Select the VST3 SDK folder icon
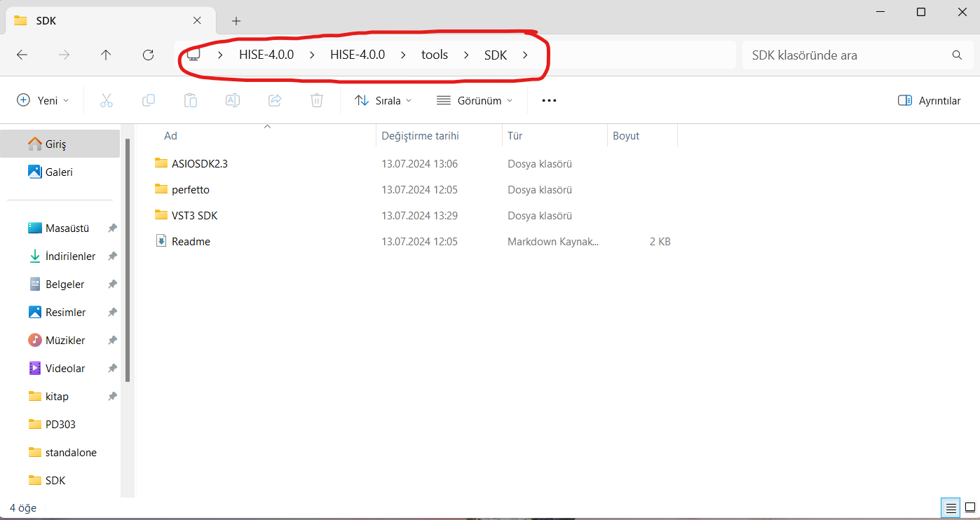This screenshot has width=980, height=520. (x=161, y=215)
